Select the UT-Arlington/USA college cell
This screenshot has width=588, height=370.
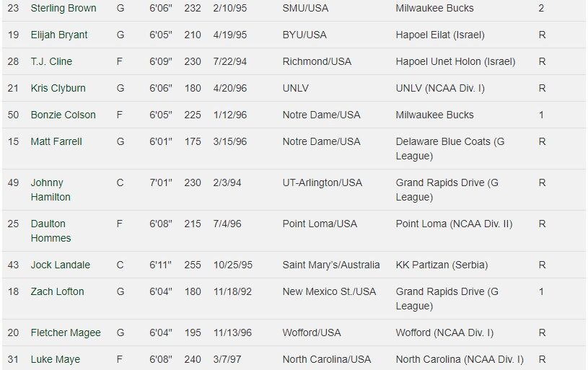[322, 182]
